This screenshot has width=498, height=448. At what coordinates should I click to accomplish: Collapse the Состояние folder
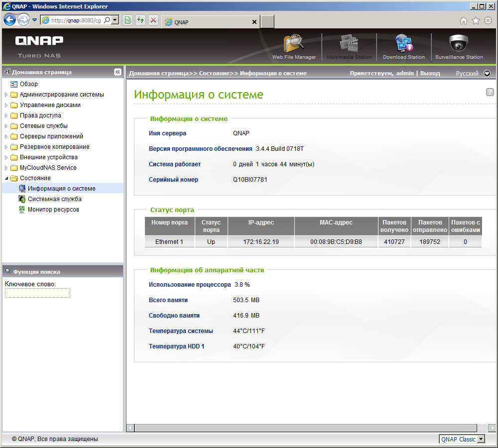tap(6, 178)
